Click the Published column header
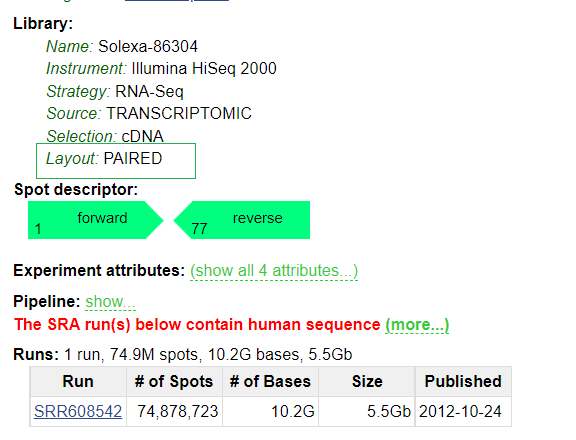 (463, 381)
